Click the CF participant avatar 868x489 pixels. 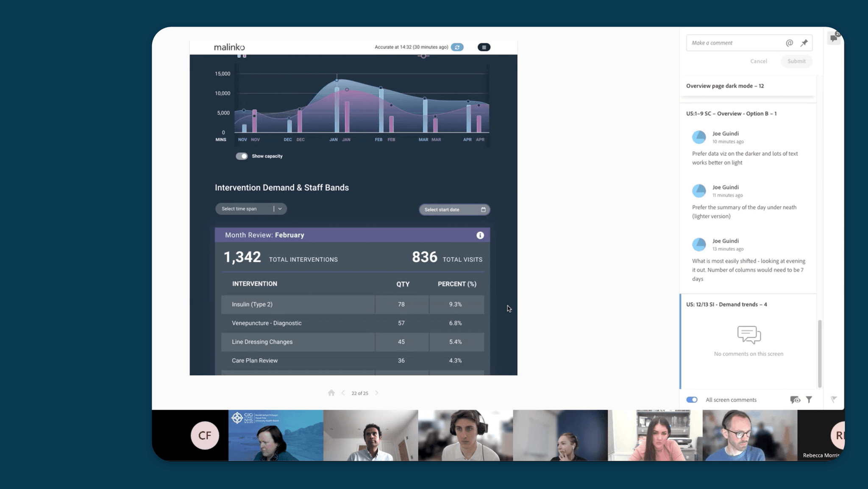[x=205, y=435]
